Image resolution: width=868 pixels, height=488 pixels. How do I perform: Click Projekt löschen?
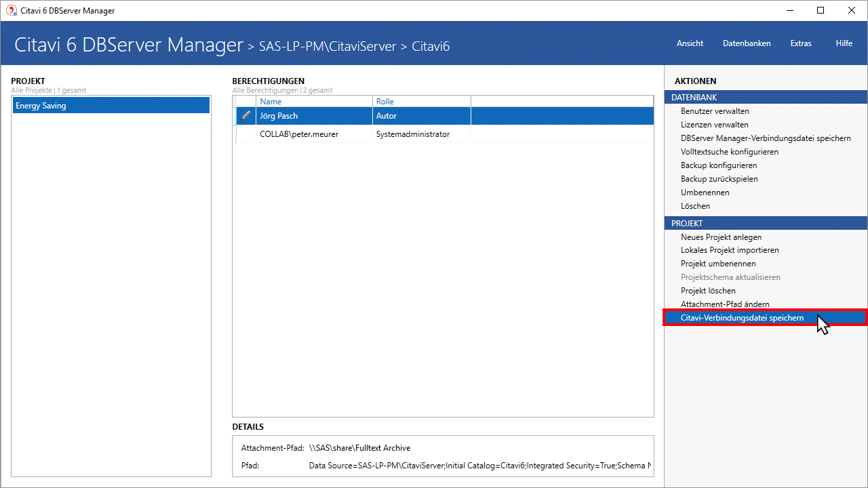(708, 291)
